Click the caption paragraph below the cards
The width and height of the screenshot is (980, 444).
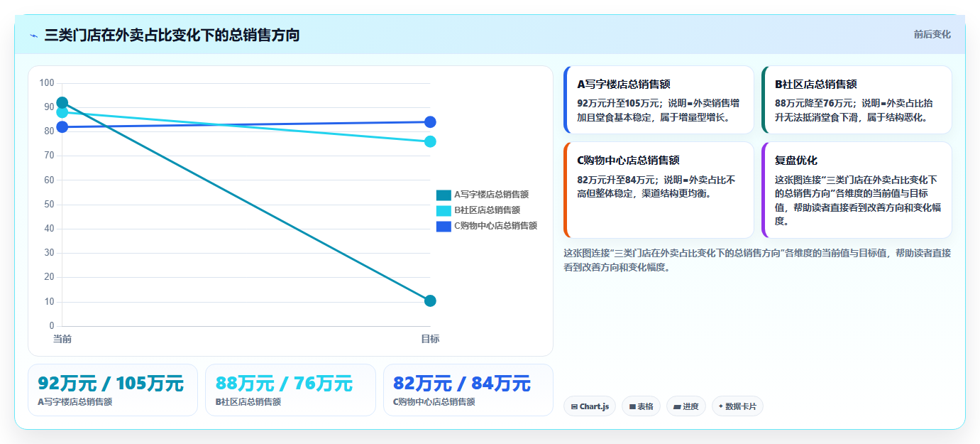click(757, 260)
